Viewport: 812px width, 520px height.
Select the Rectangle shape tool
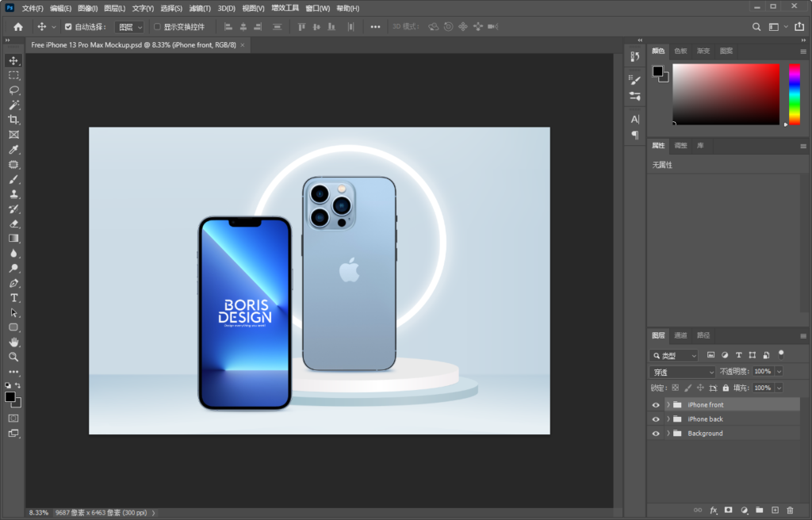tap(13, 327)
